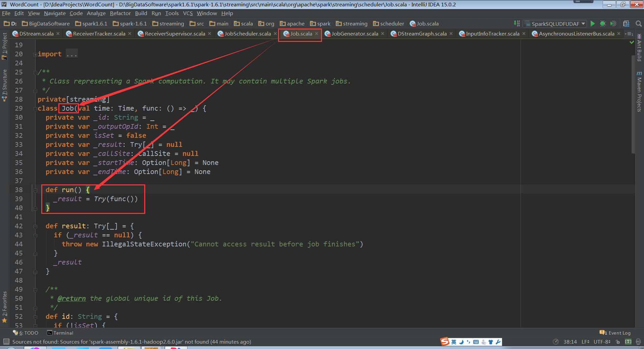Image resolution: width=644 pixels, height=349 pixels.
Task: Close the InputInfoTracker.scala tab
Action: pos(524,34)
